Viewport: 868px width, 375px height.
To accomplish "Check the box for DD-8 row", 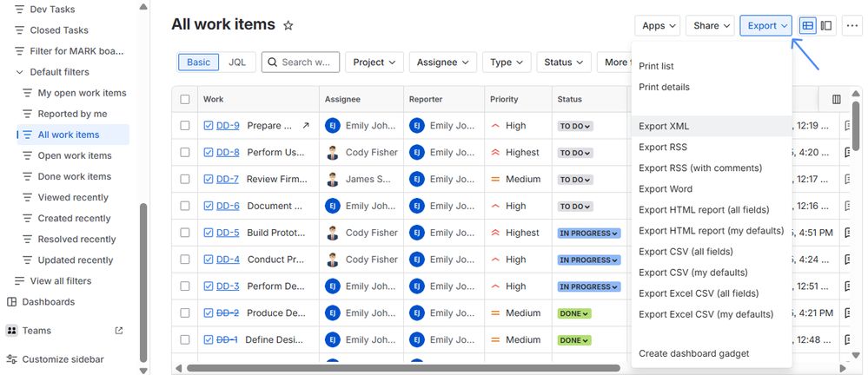I will point(185,153).
